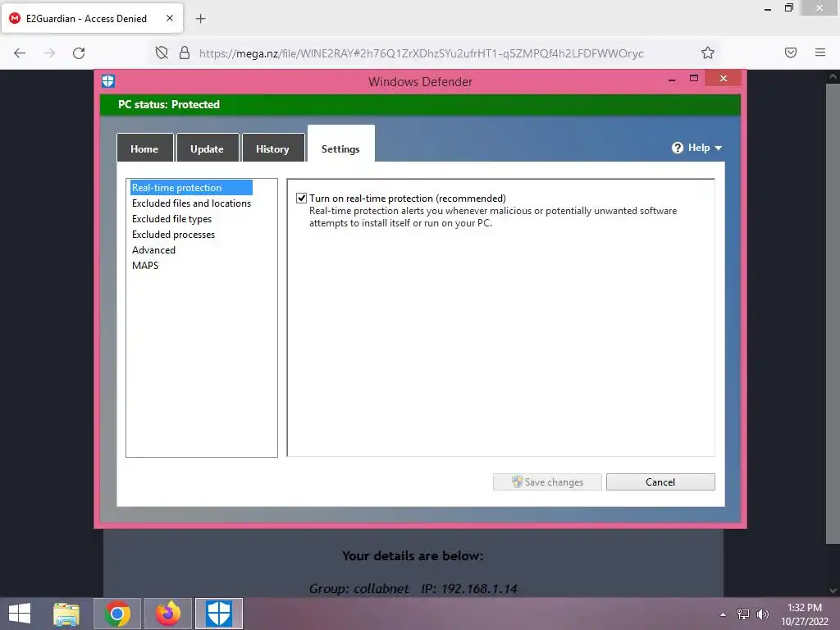Go back in Firefox browser
The width and height of the screenshot is (840, 630).
pos(20,53)
